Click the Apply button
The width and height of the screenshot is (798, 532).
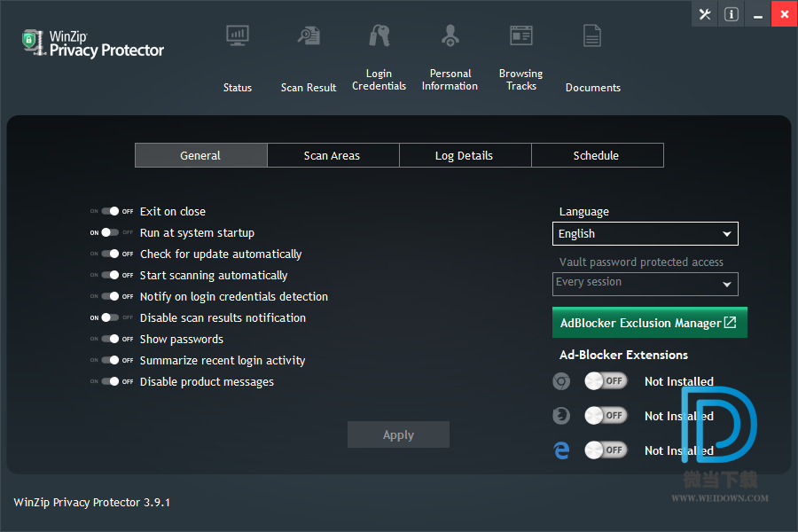click(x=398, y=434)
